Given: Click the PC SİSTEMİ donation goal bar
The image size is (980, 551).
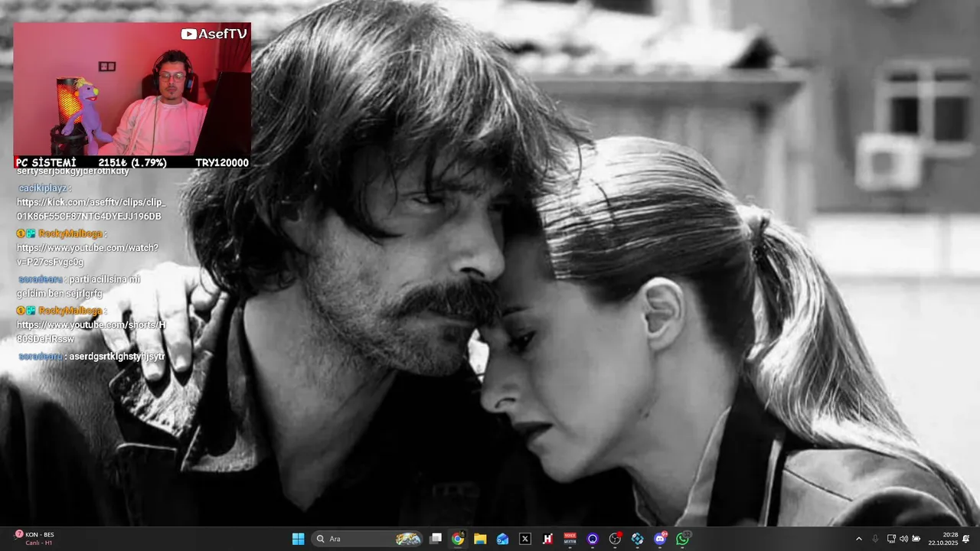Looking at the screenshot, I should pos(132,162).
